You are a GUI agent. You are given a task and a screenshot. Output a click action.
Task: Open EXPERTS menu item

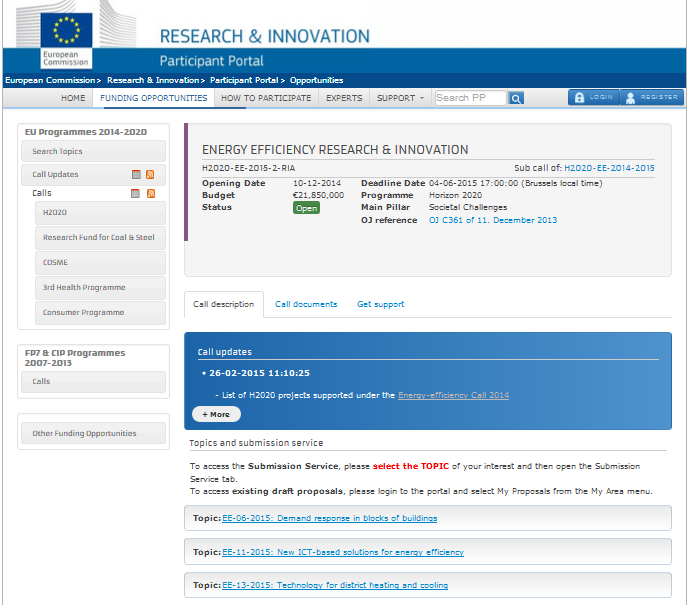point(344,98)
